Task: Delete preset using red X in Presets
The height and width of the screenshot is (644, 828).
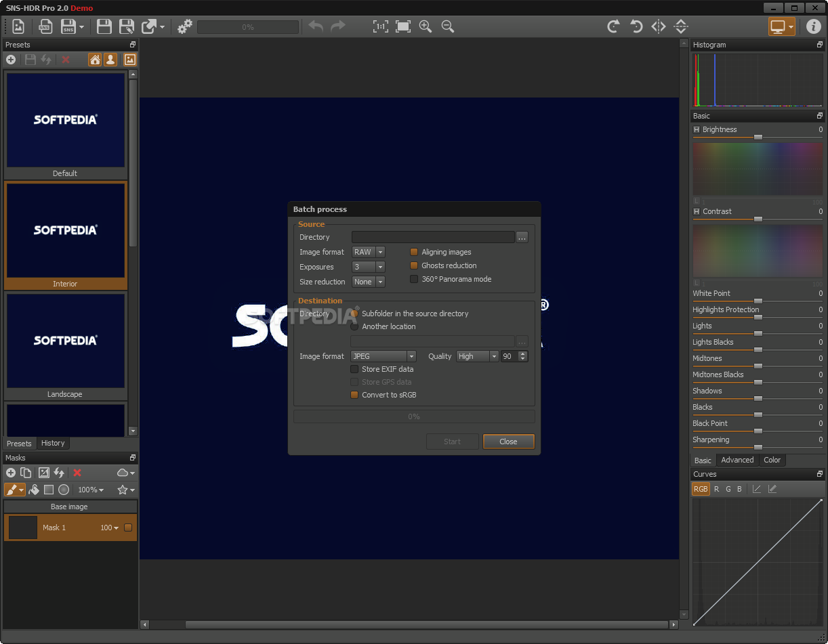Action: click(x=66, y=60)
